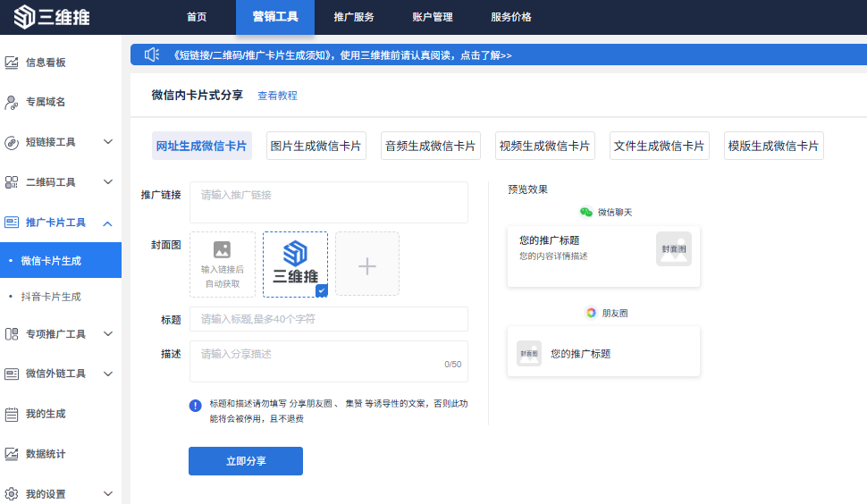Collapse the 推广卡片工具 section
This screenshot has height=504, width=867.
tap(108, 223)
